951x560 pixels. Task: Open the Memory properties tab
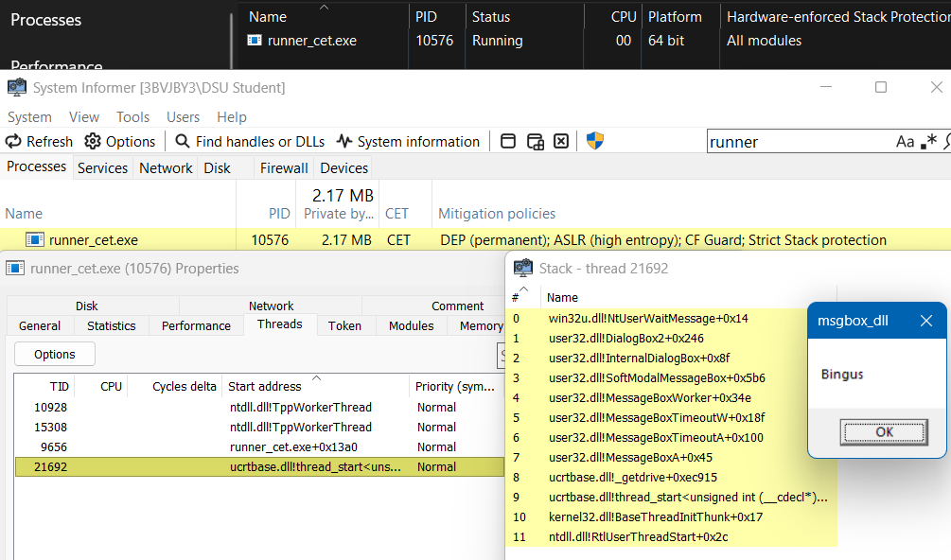[481, 326]
